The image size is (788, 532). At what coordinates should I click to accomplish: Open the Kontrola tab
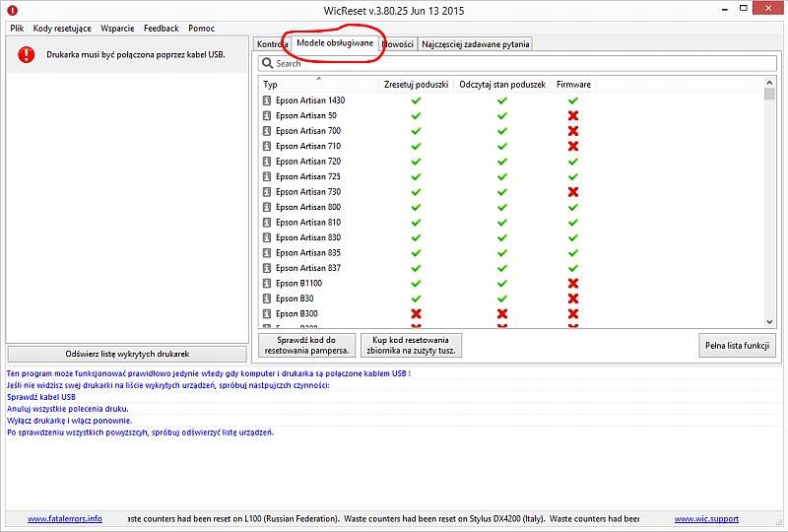pos(271,44)
